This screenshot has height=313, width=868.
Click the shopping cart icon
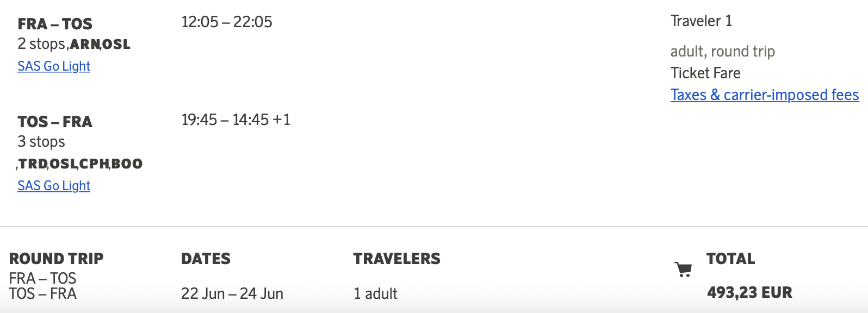click(x=683, y=269)
